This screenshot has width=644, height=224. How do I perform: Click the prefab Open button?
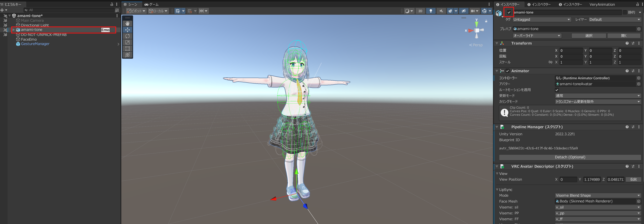[624, 36]
